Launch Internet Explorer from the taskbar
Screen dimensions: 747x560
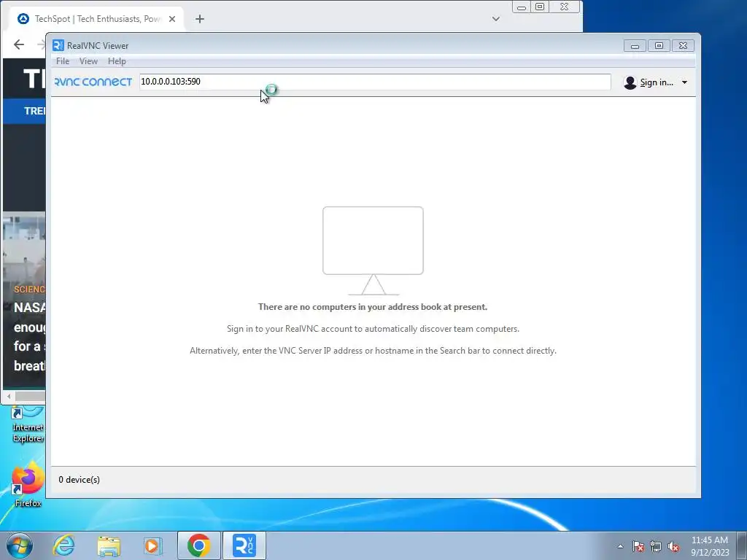64,545
